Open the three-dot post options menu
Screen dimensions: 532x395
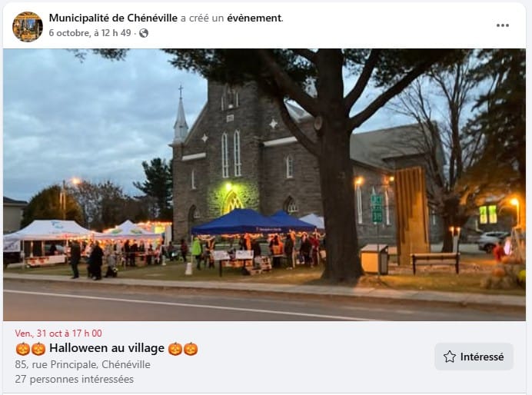pyautogui.click(x=503, y=25)
